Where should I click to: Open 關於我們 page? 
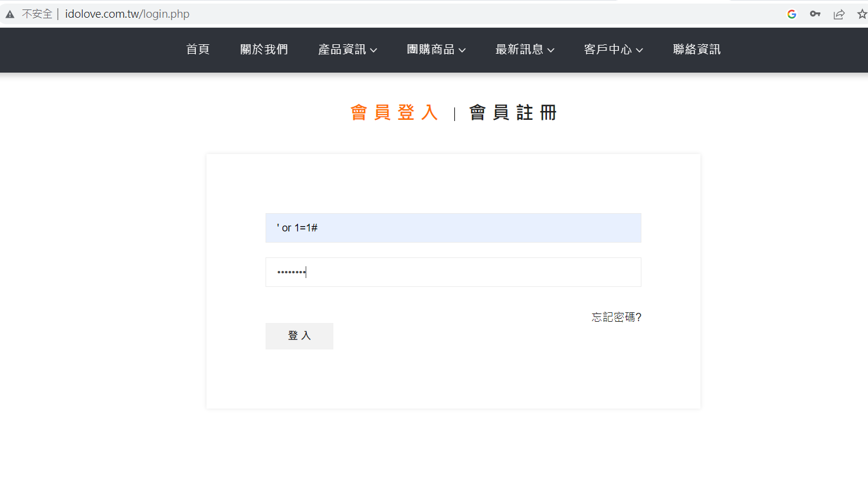tap(264, 50)
